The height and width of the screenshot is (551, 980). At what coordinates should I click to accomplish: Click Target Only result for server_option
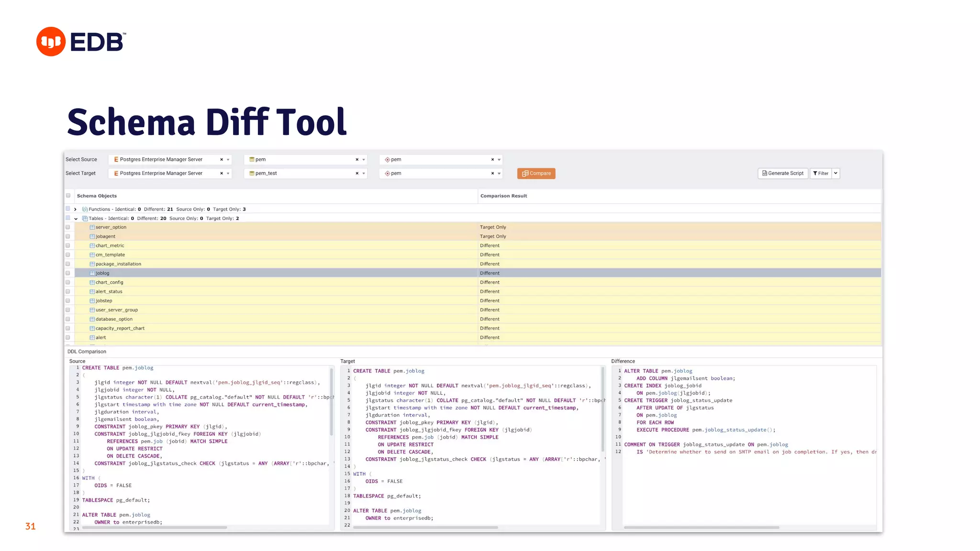(493, 227)
